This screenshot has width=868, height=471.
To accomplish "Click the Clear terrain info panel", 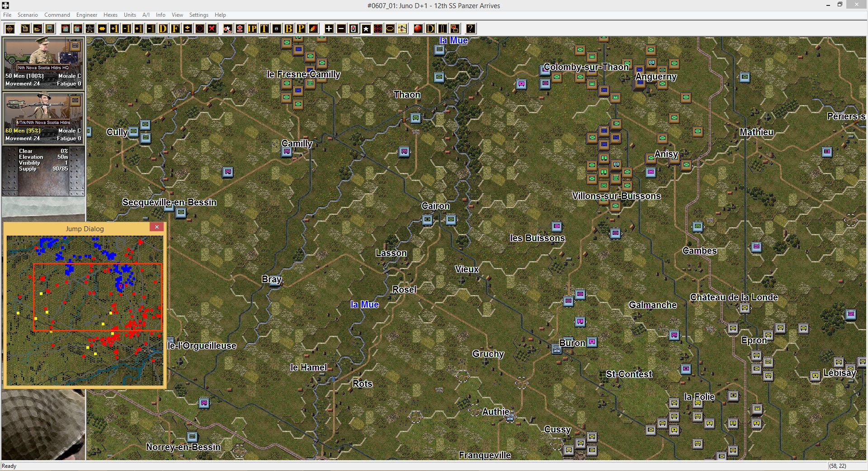I will [43, 171].
